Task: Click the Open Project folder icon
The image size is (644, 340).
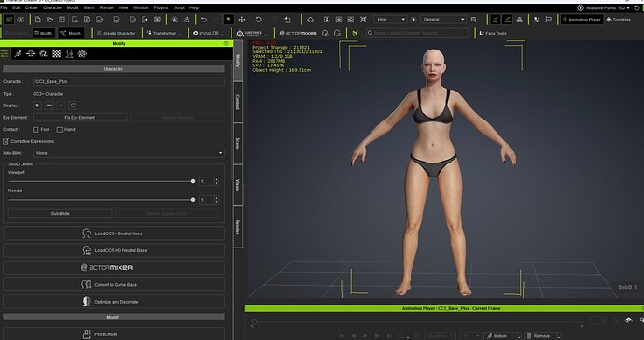Action: 49,20
